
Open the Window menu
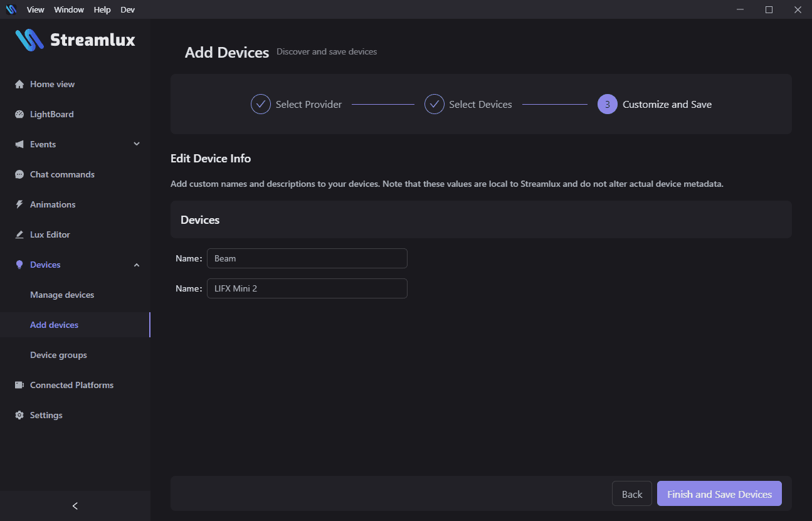[69, 9]
